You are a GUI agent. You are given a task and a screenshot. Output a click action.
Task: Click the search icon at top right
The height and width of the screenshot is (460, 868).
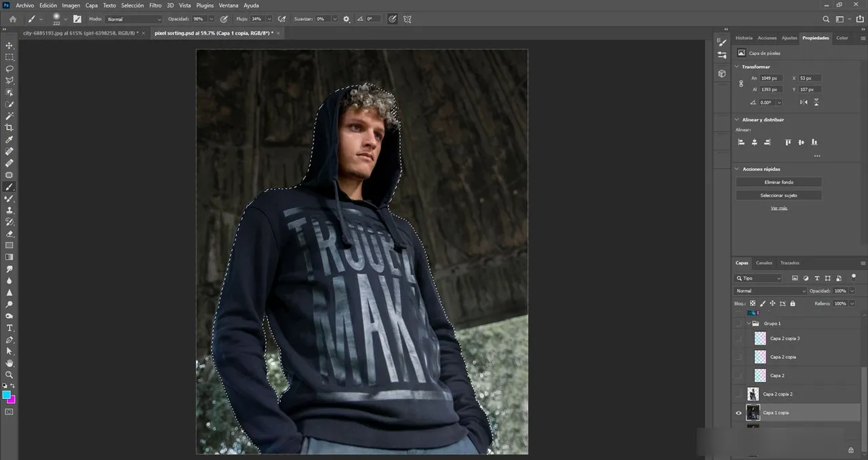(x=826, y=19)
